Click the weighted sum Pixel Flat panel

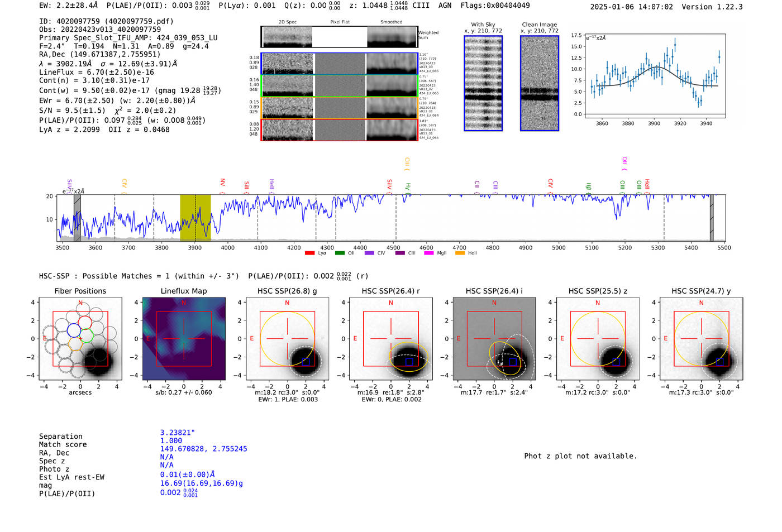[x=340, y=37]
